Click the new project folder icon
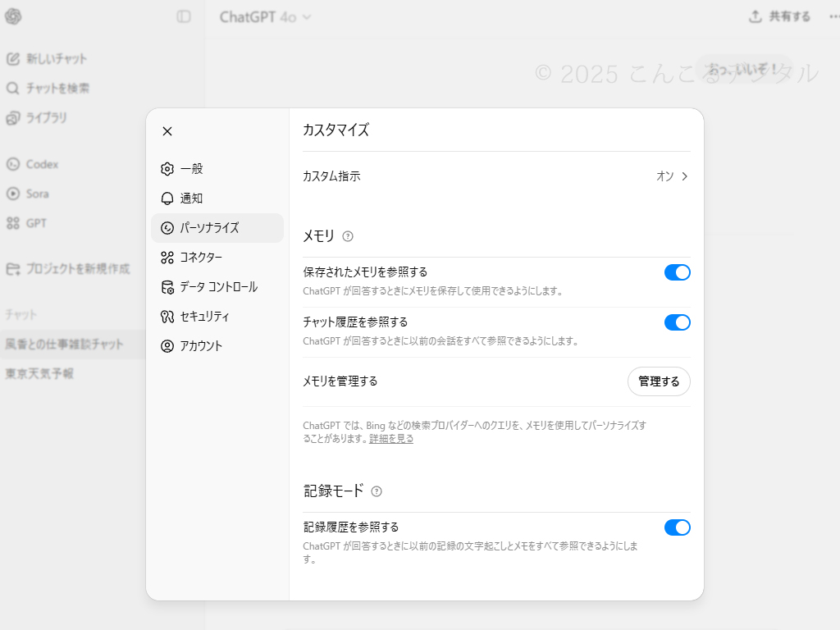This screenshot has height=630, width=840. pyautogui.click(x=13, y=269)
